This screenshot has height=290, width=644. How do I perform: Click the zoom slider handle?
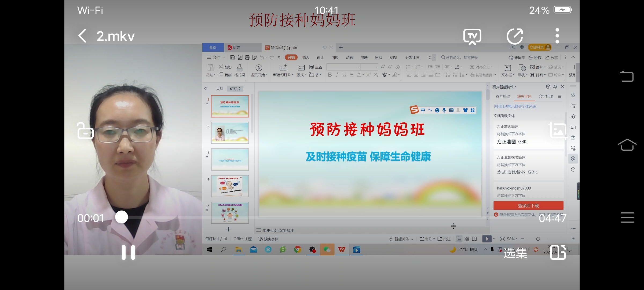pos(538,239)
